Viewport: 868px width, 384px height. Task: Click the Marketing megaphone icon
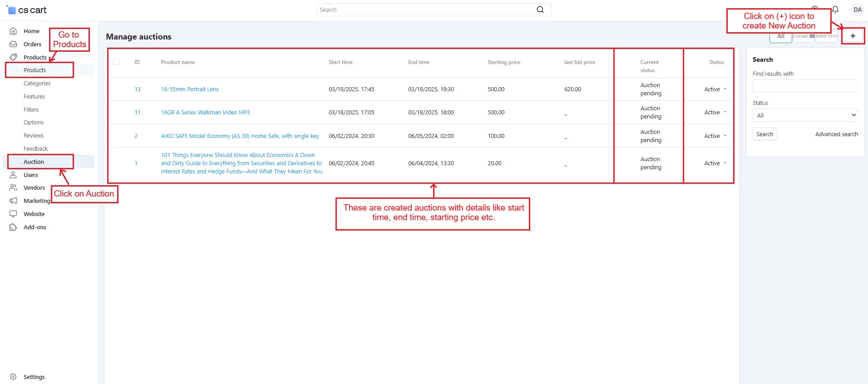pyautogui.click(x=13, y=201)
